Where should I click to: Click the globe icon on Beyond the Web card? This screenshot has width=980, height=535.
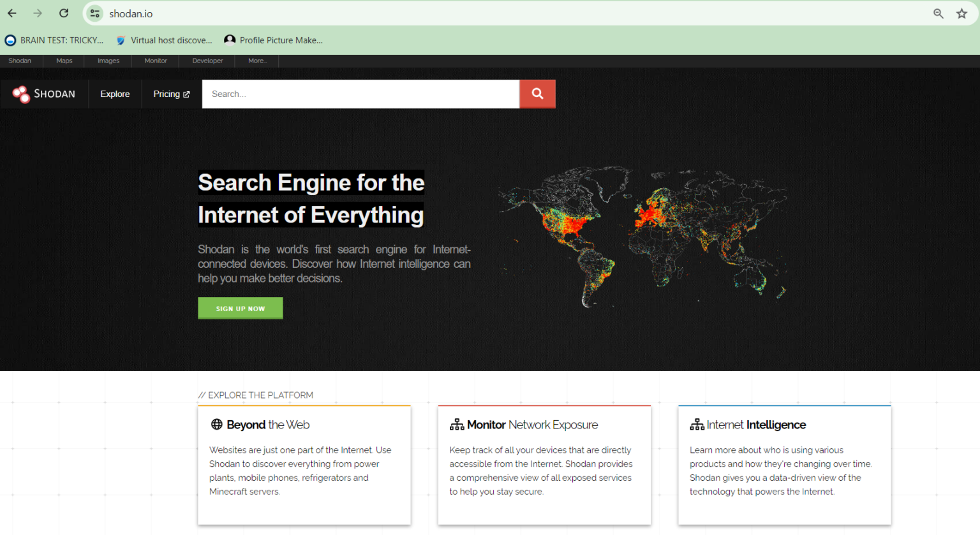pyautogui.click(x=216, y=424)
